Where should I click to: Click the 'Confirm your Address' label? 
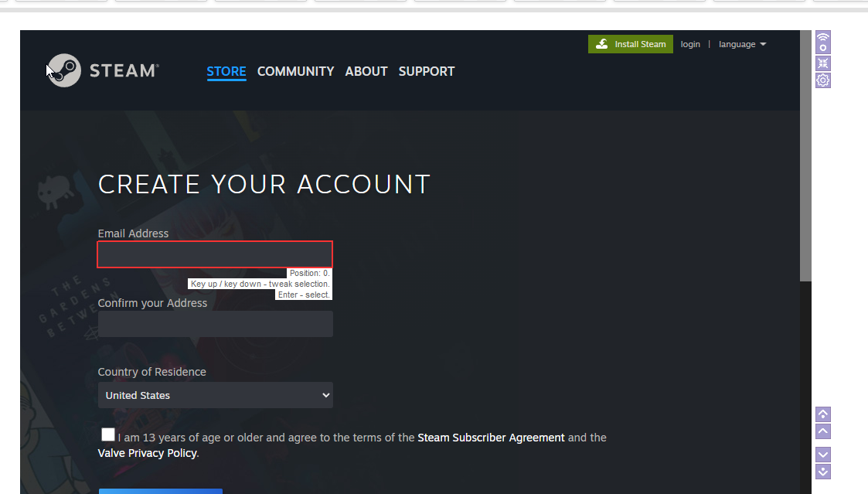click(153, 303)
